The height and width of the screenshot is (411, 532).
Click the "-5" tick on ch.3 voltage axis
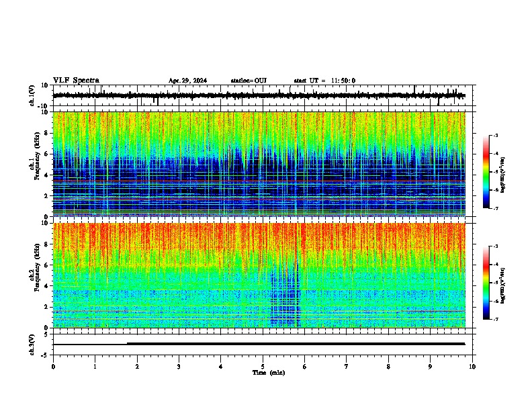point(46,355)
